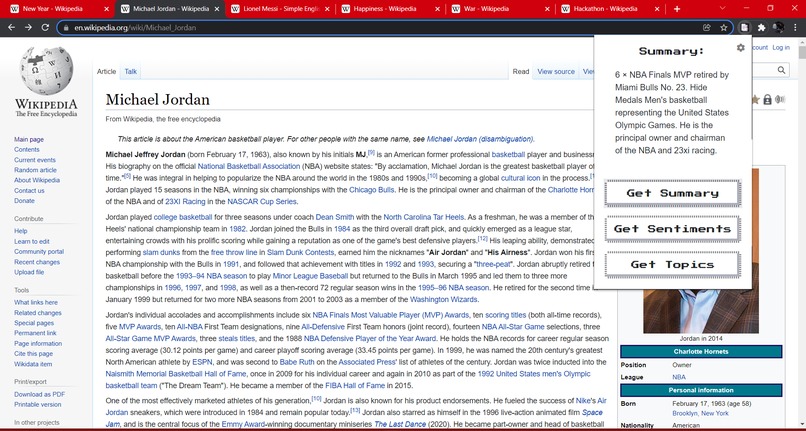
Task: Open the Michael Jordan (disambiguation) link
Action: [480, 139]
